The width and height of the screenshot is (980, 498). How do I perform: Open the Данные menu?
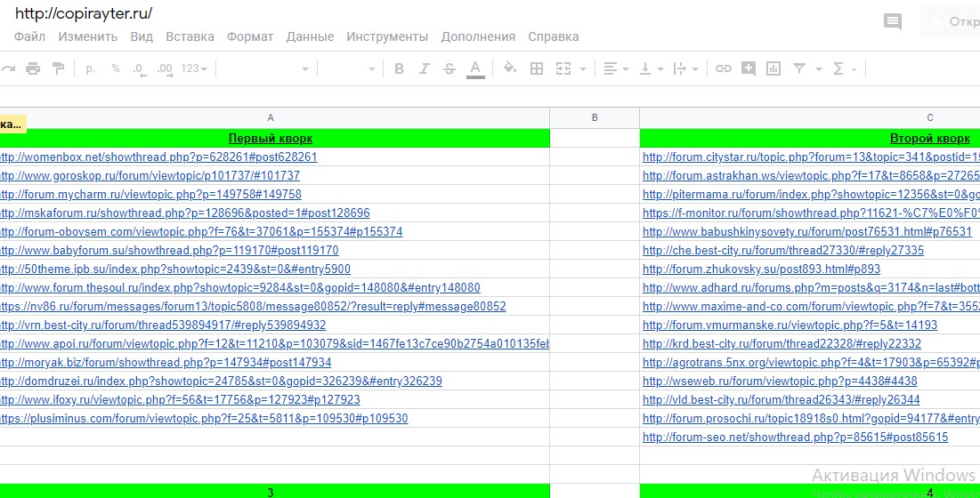coord(310,36)
